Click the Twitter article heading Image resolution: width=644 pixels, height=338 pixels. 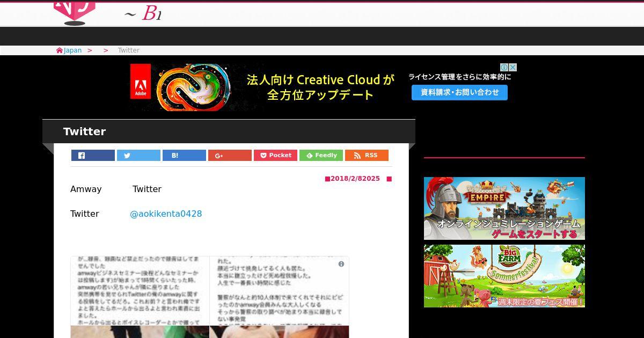click(x=84, y=131)
